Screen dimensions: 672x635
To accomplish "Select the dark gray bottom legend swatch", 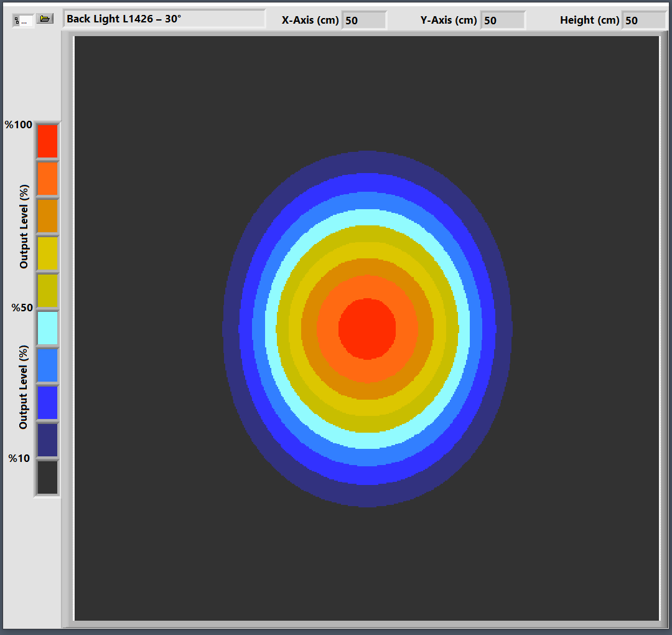I will click(x=47, y=477).
